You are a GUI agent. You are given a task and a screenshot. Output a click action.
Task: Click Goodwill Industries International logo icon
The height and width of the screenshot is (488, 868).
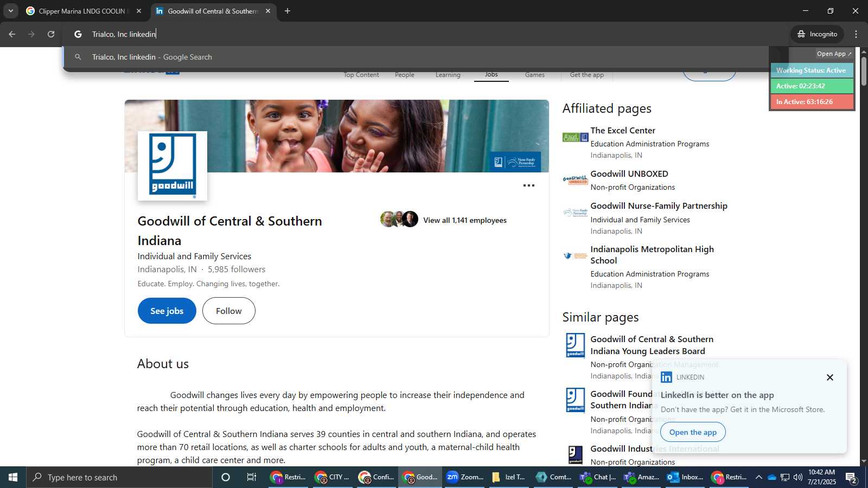(575, 454)
